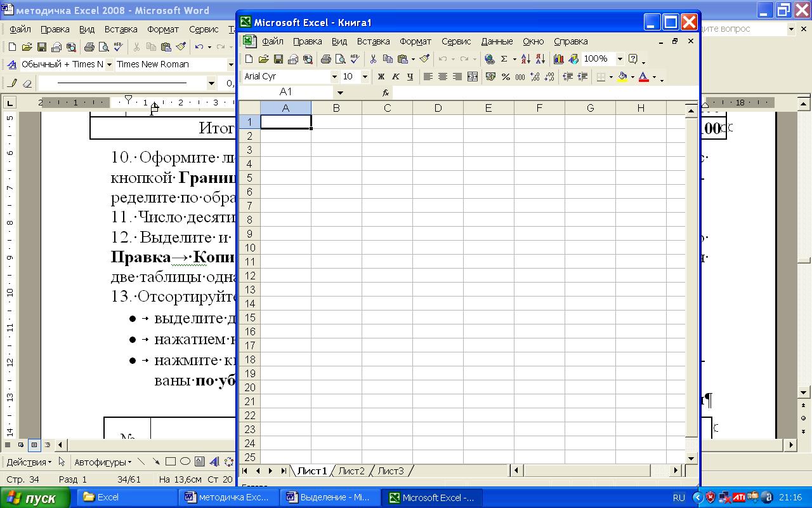
Task: Apply thousands separator format in Excel
Action: pos(520,77)
